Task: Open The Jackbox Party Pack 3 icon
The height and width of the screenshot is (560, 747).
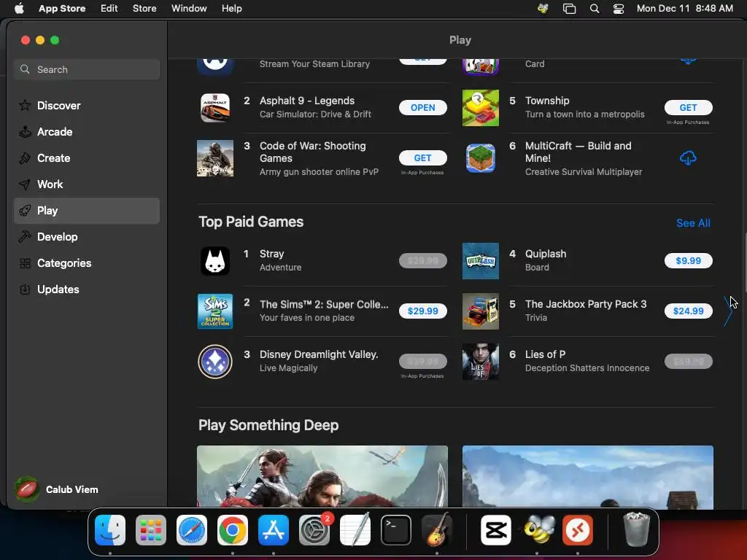Action: (x=480, y=311)
